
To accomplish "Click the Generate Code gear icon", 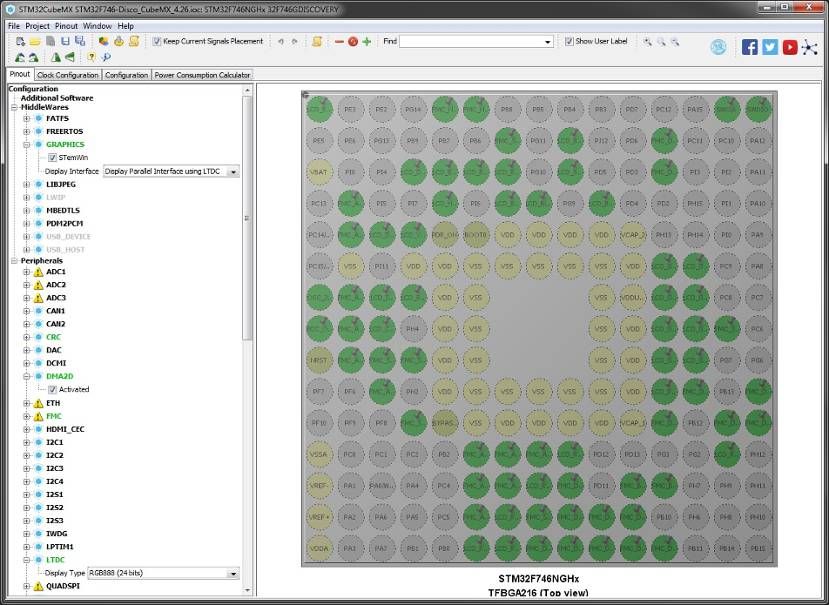I will tap(119, 41).
